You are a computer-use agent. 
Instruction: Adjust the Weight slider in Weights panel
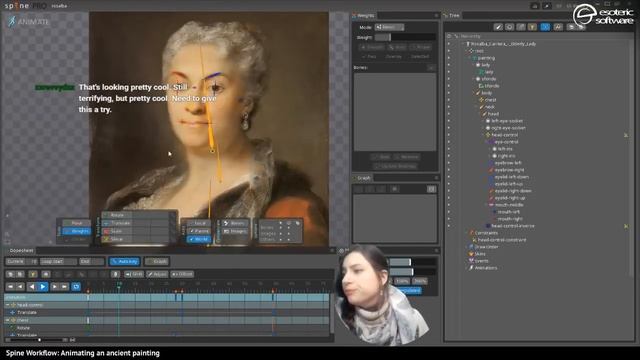point(405,37)
